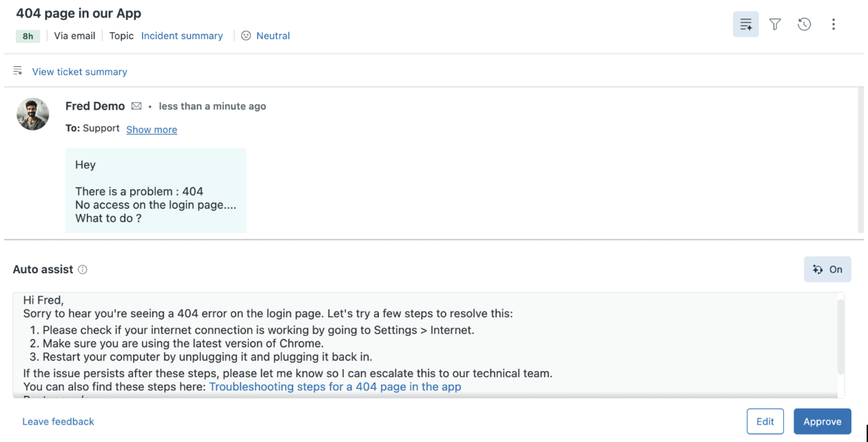The height and width of the screenshot is (442, 868).
Task: Click the Topic label in ticket header
Action: (121, 36)
